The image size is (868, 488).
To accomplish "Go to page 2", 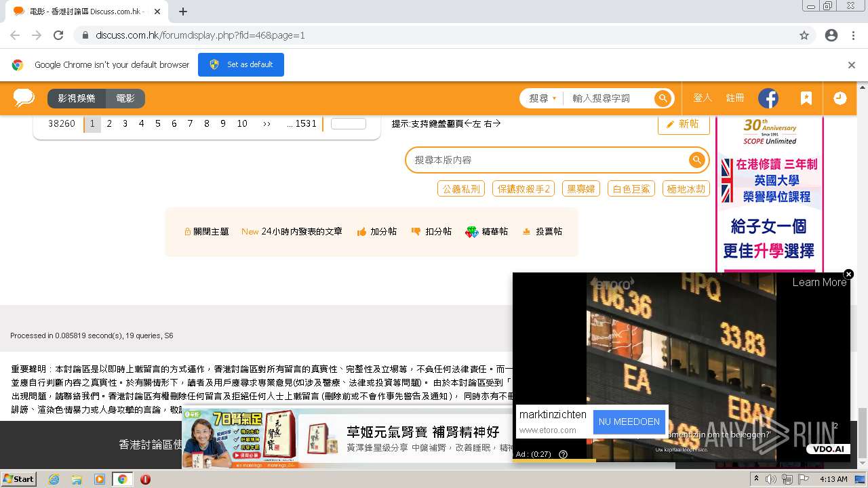I will click(109, 123).
